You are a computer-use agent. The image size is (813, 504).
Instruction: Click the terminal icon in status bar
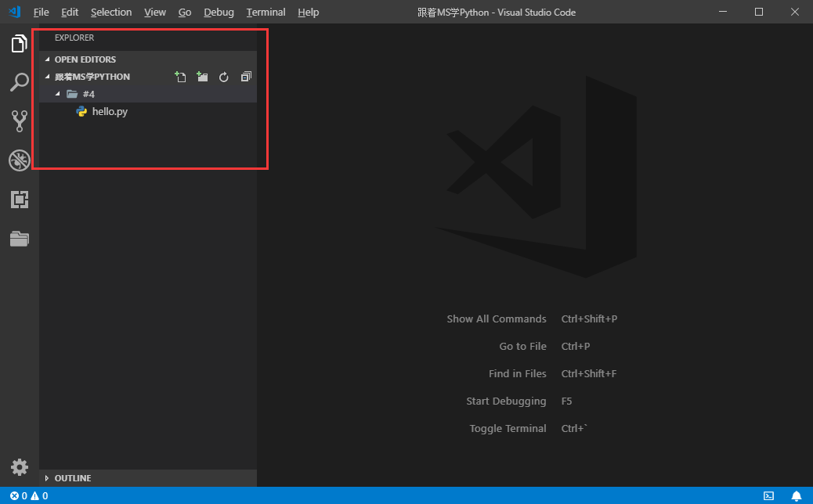click(769, 495)
